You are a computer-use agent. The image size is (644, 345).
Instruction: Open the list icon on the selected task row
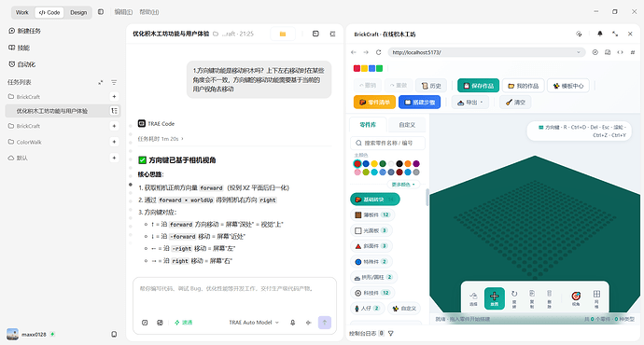pos(114,111)
